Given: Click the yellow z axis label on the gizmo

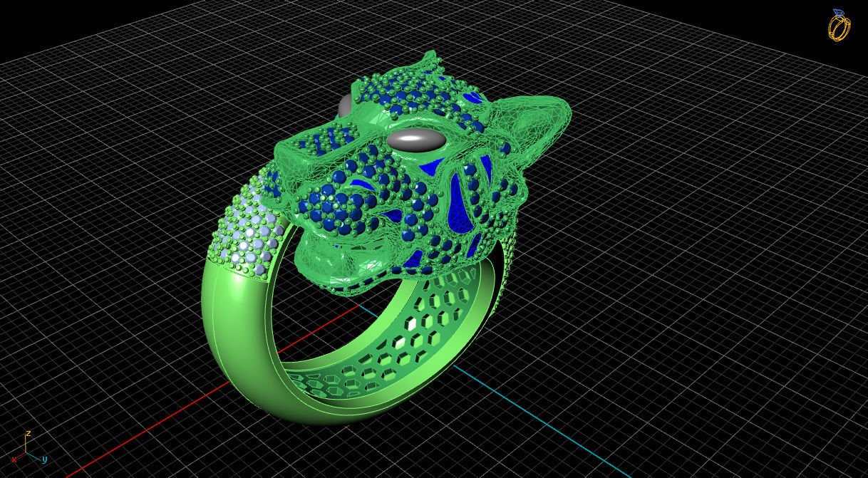Looking at the screenshot, I should 28,432.
